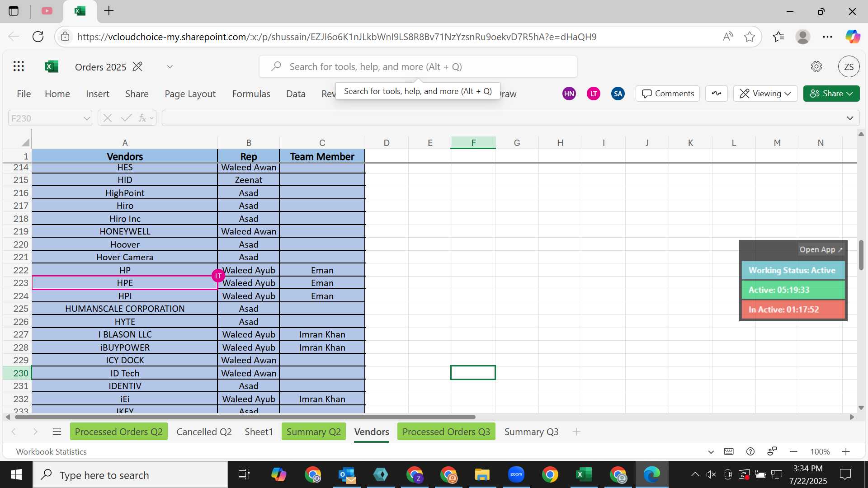Click the SA collaborator avatar

pos(618,94)
